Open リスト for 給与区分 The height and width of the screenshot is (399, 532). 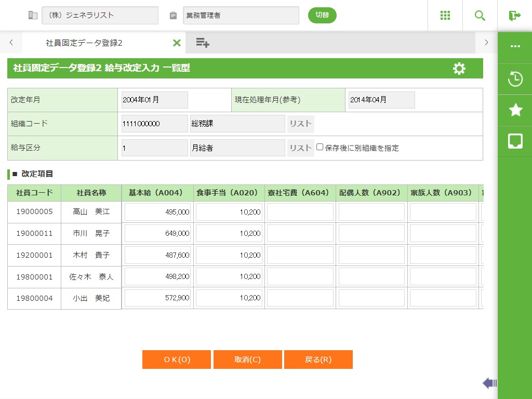(x=300, y=148)
